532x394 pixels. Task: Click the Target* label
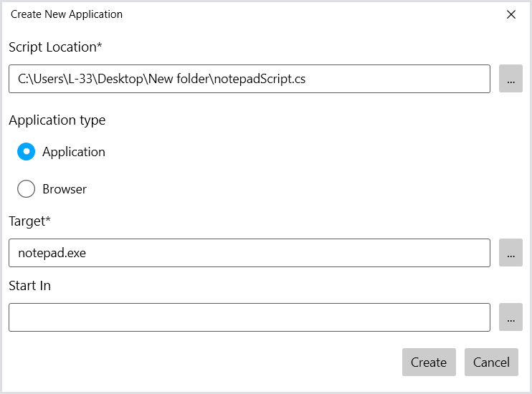tap(29, 221)
